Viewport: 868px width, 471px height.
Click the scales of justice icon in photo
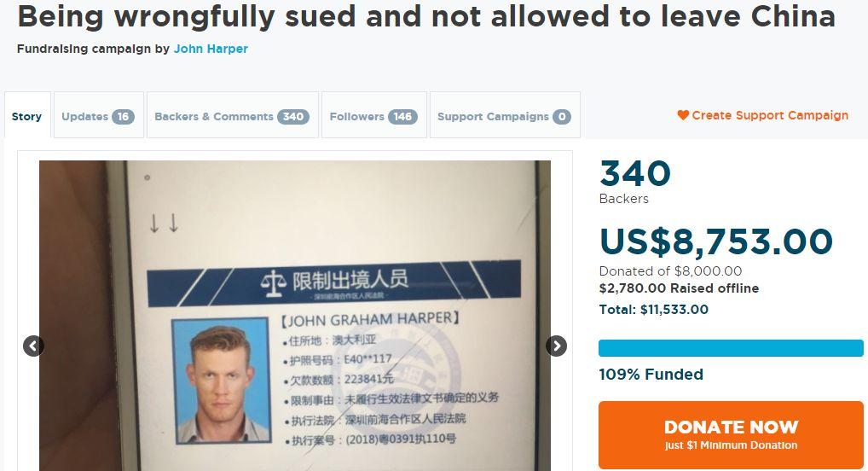tap(274, 283)
